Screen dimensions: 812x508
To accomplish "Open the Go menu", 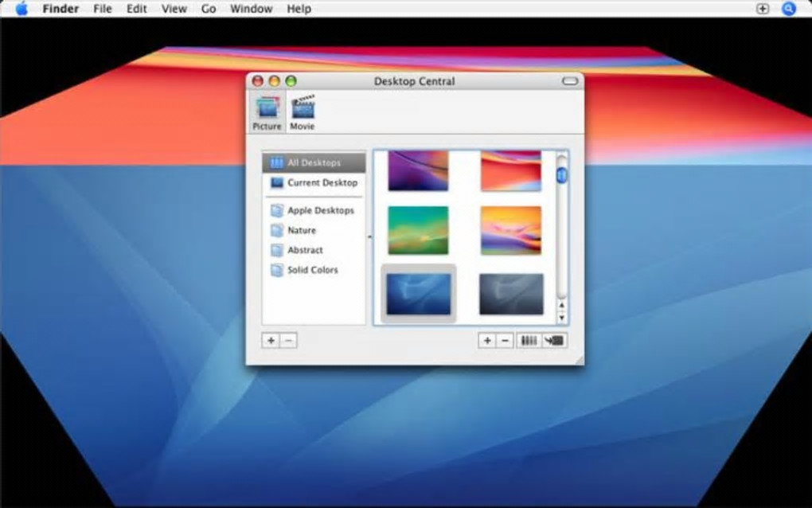I will (209, 9).
